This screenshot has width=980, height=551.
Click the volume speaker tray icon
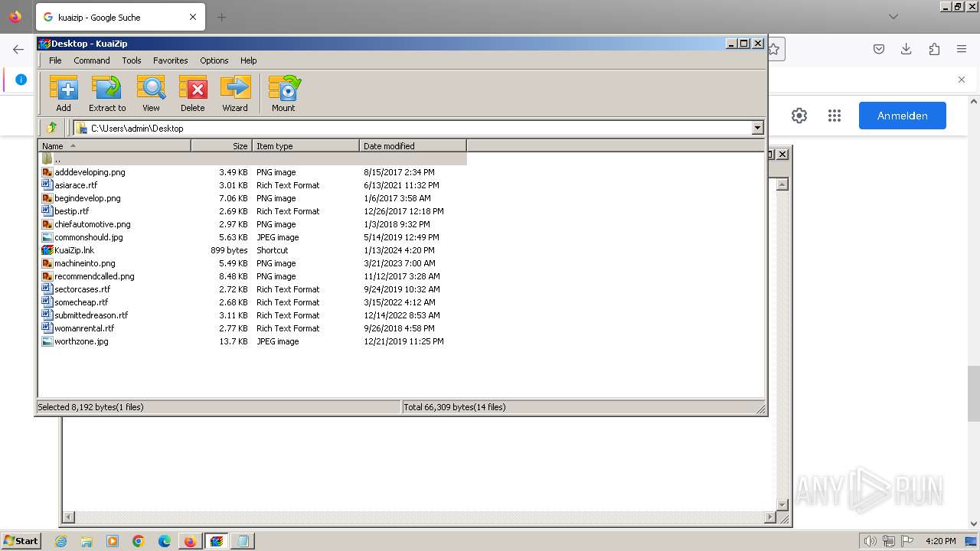click(870, 541)
